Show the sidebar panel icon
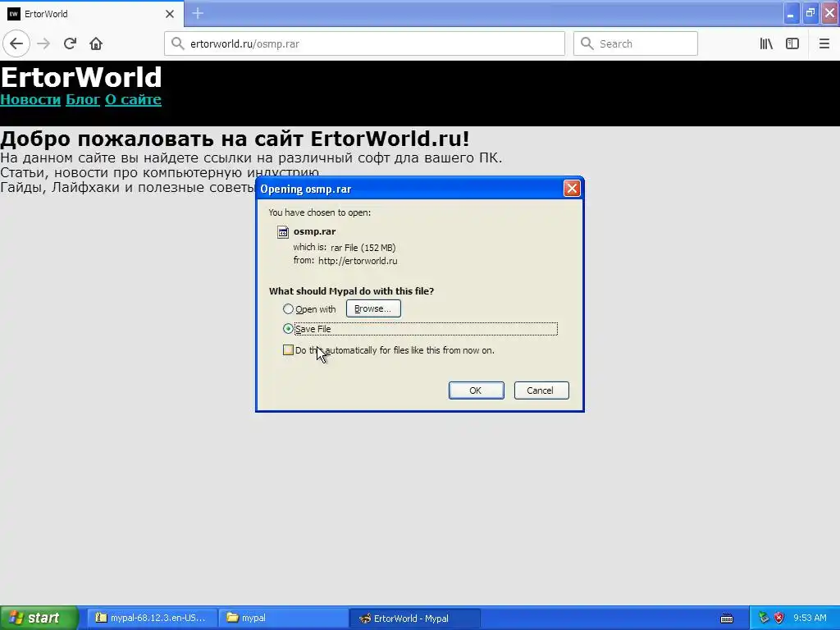This screenshot has width=840, height=630. 792,43
